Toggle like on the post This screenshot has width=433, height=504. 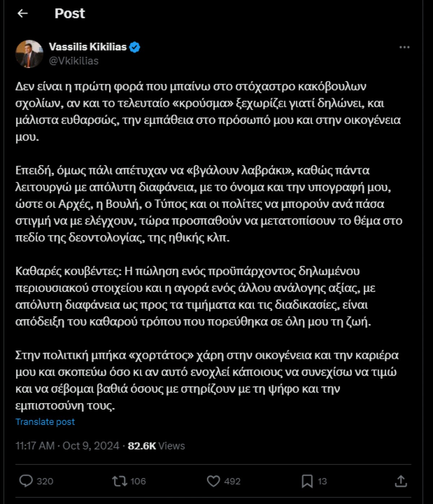(x=216, y=481)
